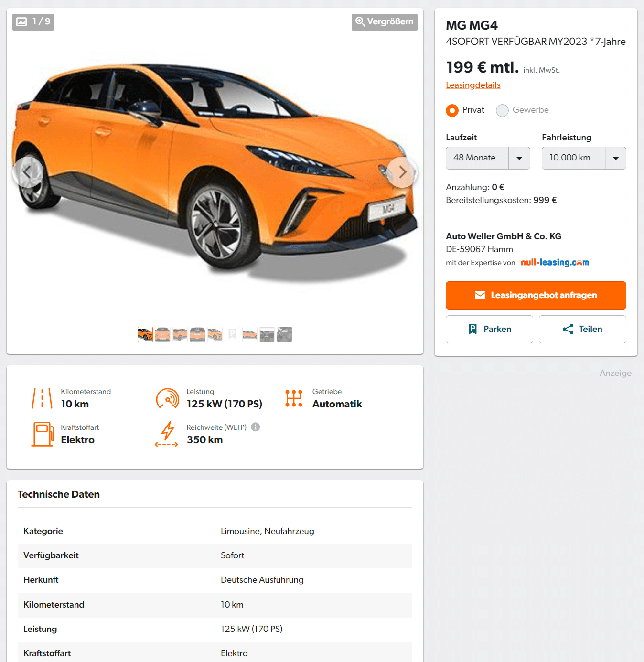This screenshot has height=662, width=644.
Task: Click the '125 kW (170 PS)' summary value
Action: pos(225,404)
